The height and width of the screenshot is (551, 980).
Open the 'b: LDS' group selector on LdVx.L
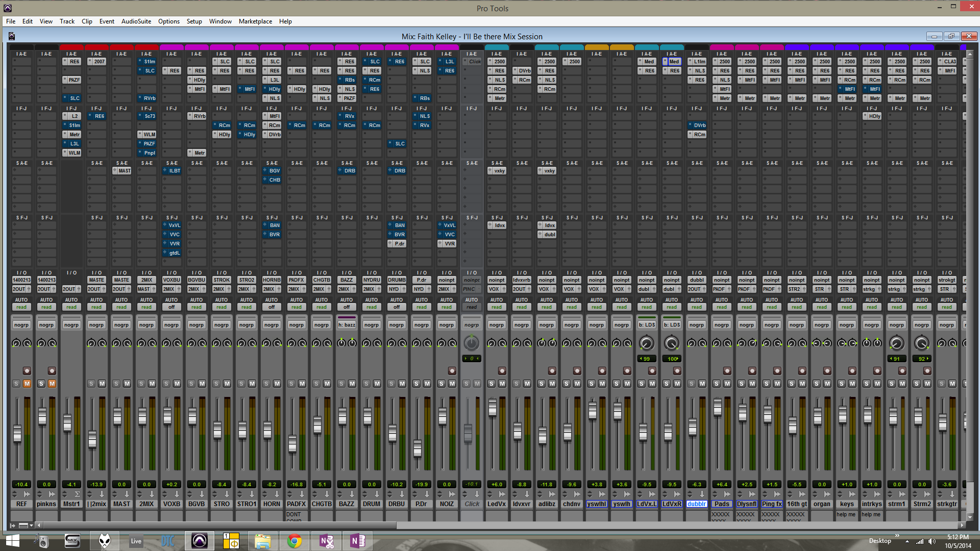[x=647, y=325]
